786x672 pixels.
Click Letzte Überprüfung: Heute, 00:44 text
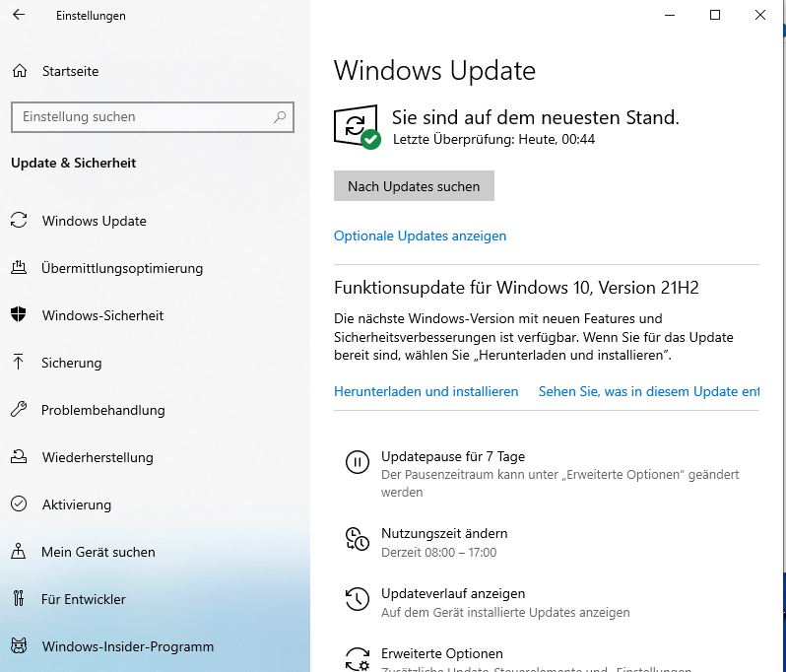coord(493,139)
